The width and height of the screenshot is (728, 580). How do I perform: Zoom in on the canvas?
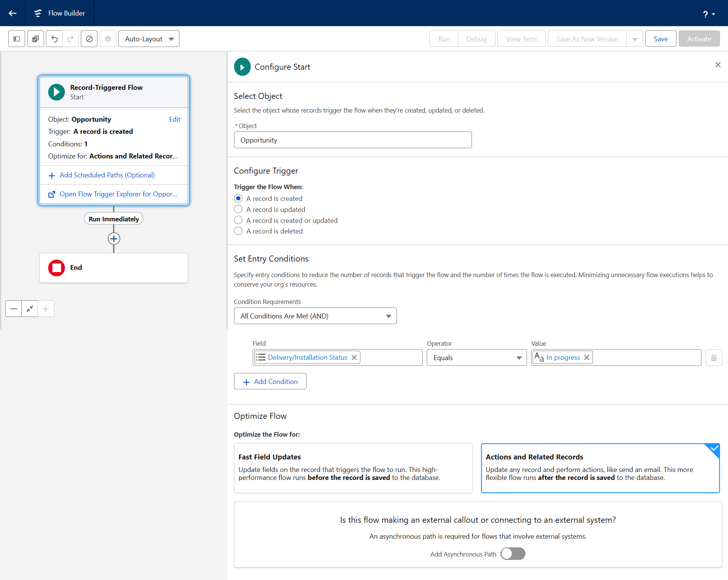pos(46,309)
